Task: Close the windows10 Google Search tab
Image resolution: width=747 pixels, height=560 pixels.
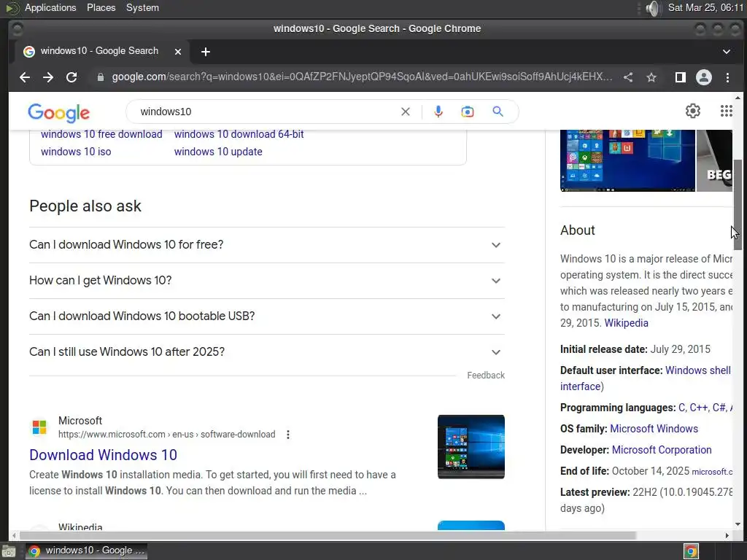Action: pos(178,52)
